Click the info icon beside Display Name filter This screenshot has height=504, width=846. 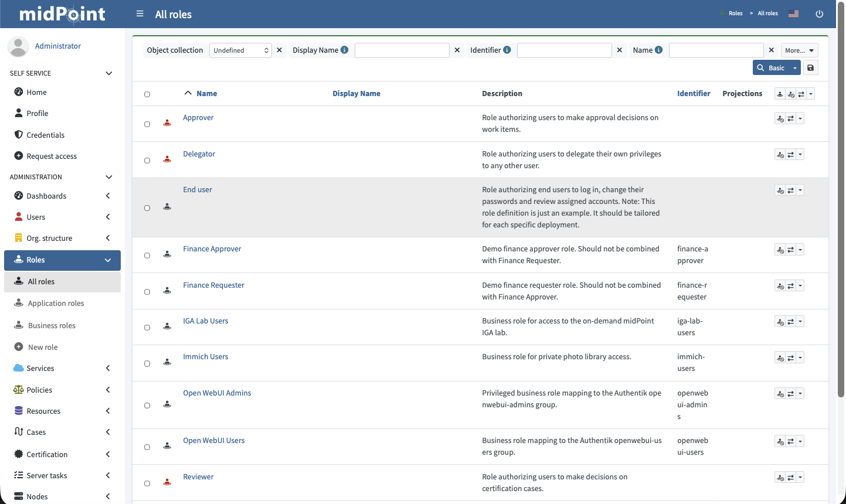click(x=345, y=50)
